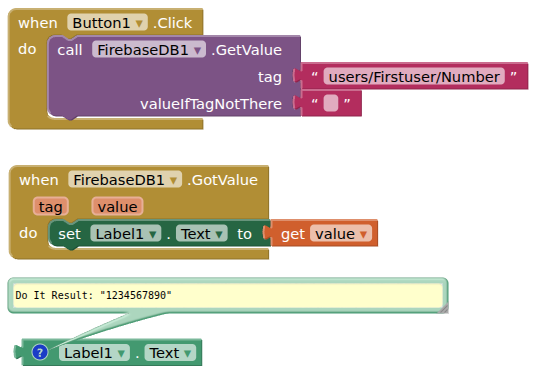The image size is (537, 374).
Task: Click the tag socket label in the GetValue block
Action: click(270, 77)
